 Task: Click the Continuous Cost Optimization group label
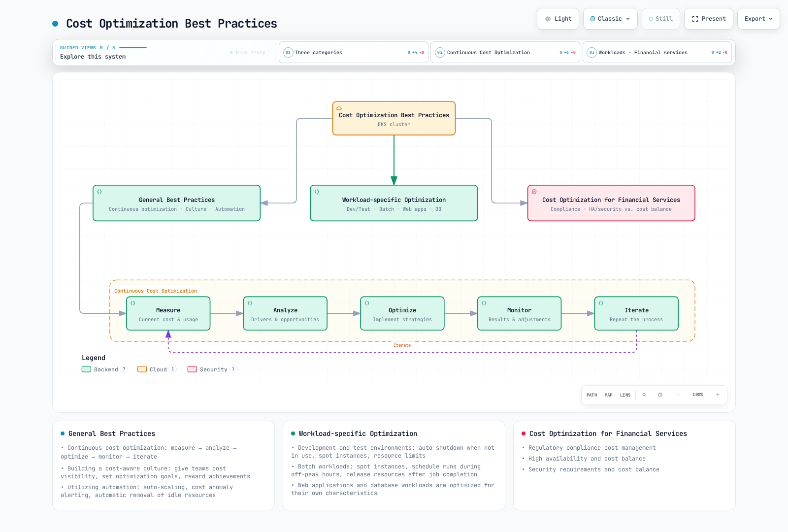pos(156,291)
